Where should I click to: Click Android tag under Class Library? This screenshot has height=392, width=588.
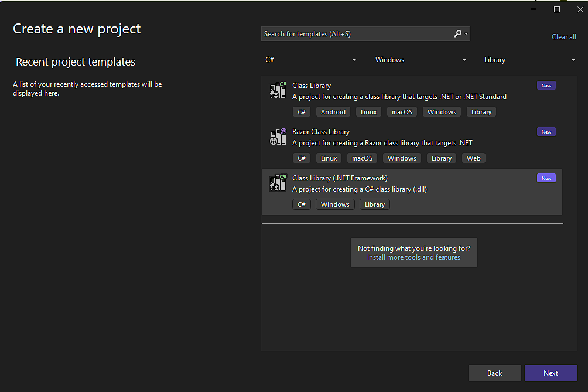coord(333,112)
